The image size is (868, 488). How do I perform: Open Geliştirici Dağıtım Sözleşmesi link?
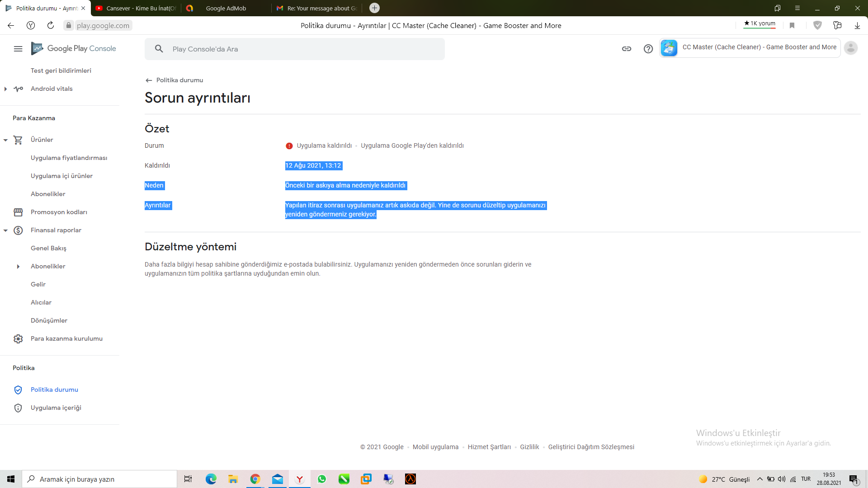tap(591, 447)
